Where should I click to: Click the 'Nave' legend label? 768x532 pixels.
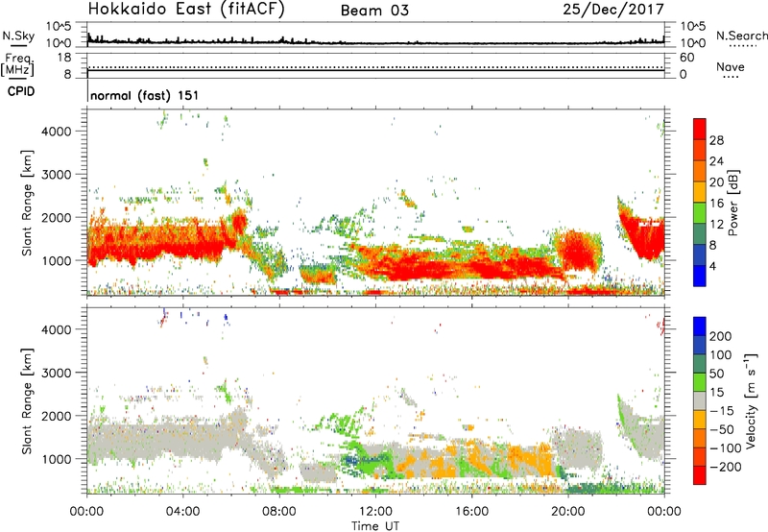click(731, 66)
